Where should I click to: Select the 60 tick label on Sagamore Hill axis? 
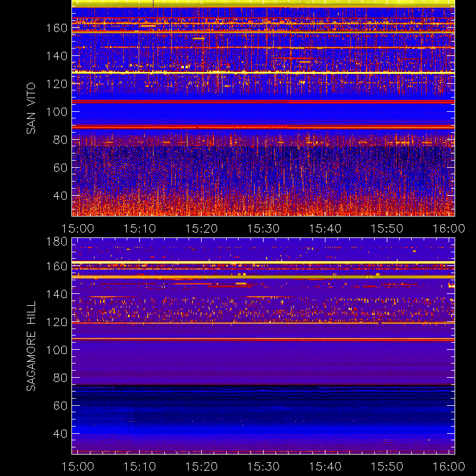60,406
